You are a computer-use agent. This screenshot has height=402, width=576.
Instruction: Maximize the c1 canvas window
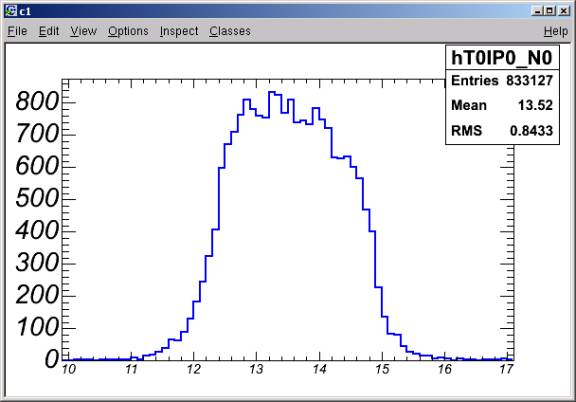[550, 11]
